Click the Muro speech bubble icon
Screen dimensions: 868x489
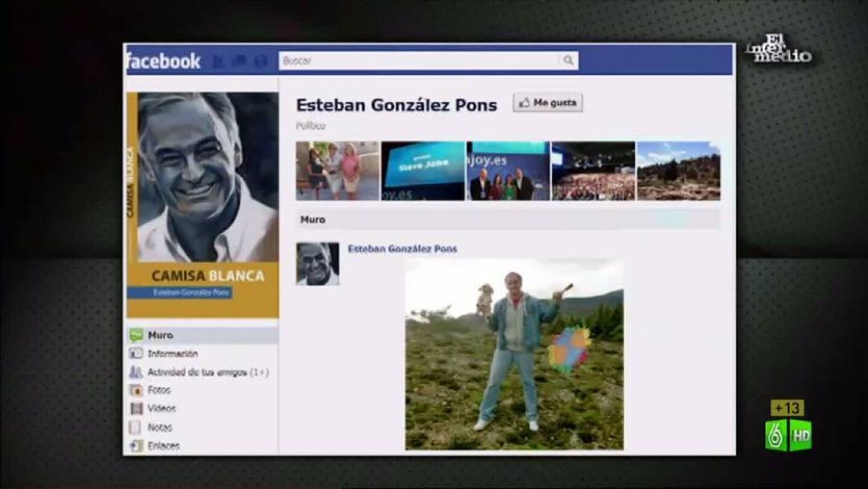coord(136,335)
